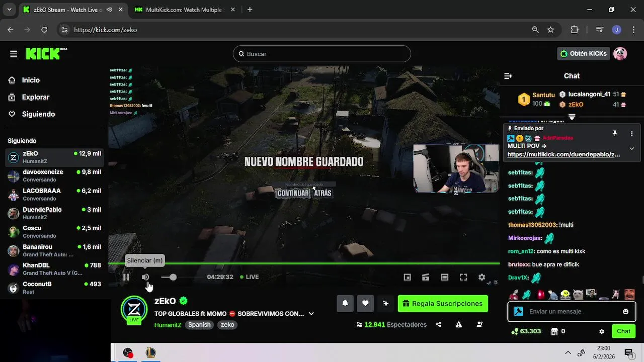The height and width of the screenshot is (362, 644).
Task: Open LACOBRAAA channel in the sidebar
Action: (x=54, y=195)
